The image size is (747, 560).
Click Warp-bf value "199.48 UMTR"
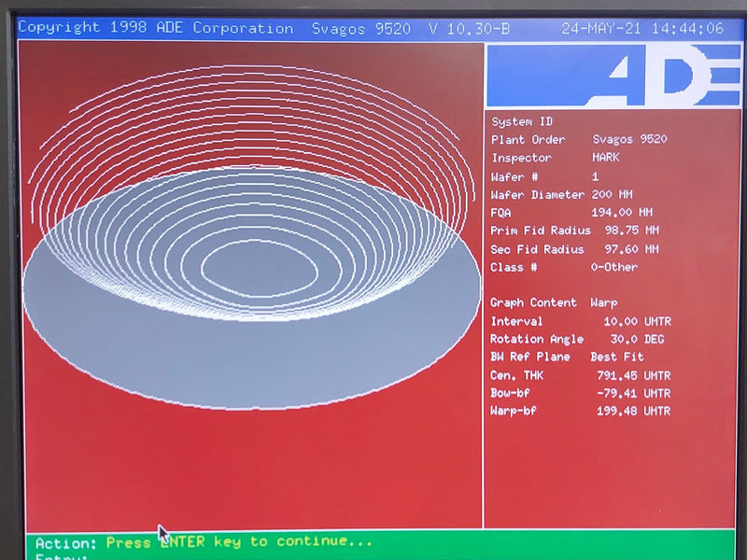(x=634, y=411)
